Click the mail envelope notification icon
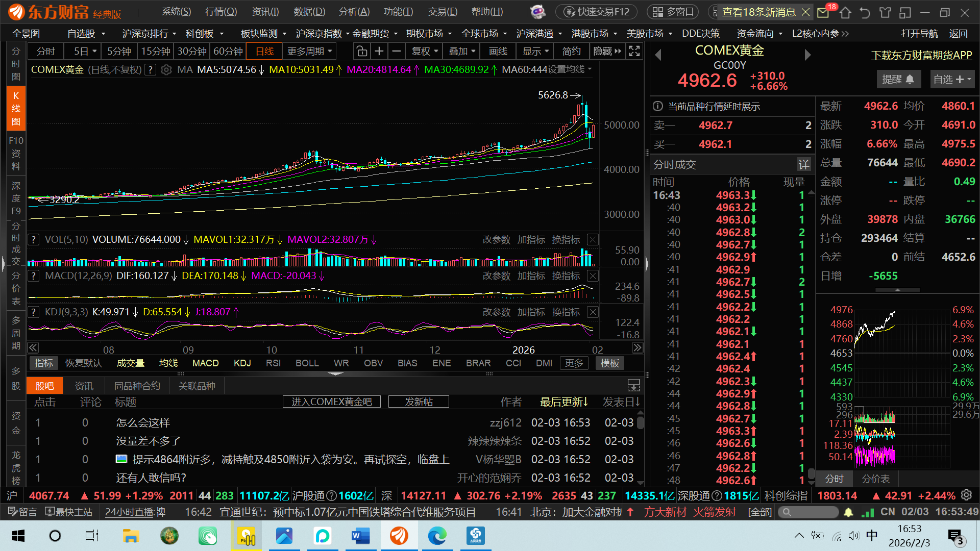 point(823,12)
